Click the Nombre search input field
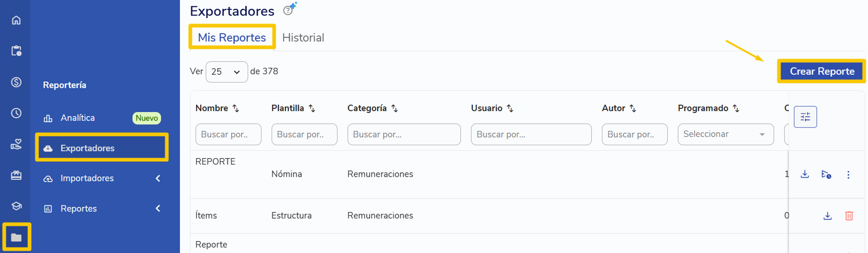The image size is (868, 253). click(228, 134)
